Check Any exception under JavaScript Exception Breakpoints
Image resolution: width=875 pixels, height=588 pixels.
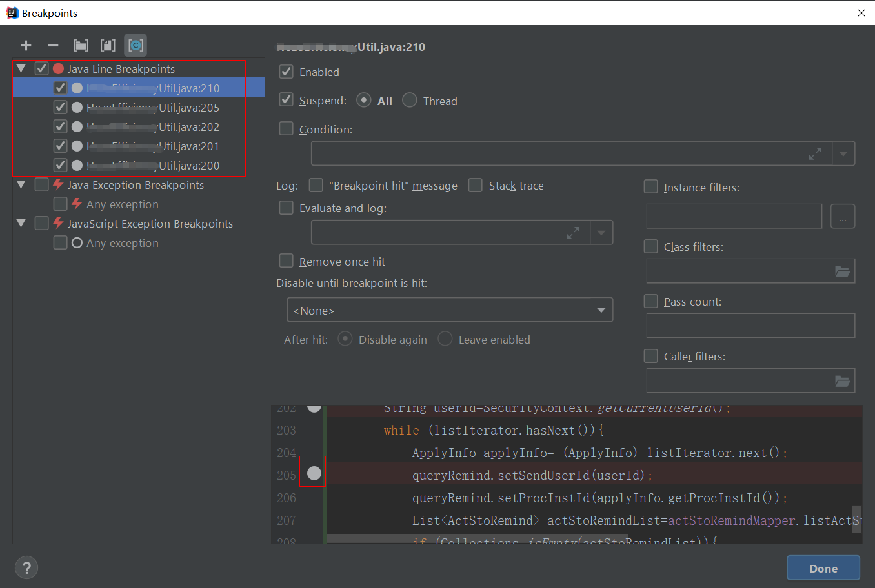coord(60,242)
